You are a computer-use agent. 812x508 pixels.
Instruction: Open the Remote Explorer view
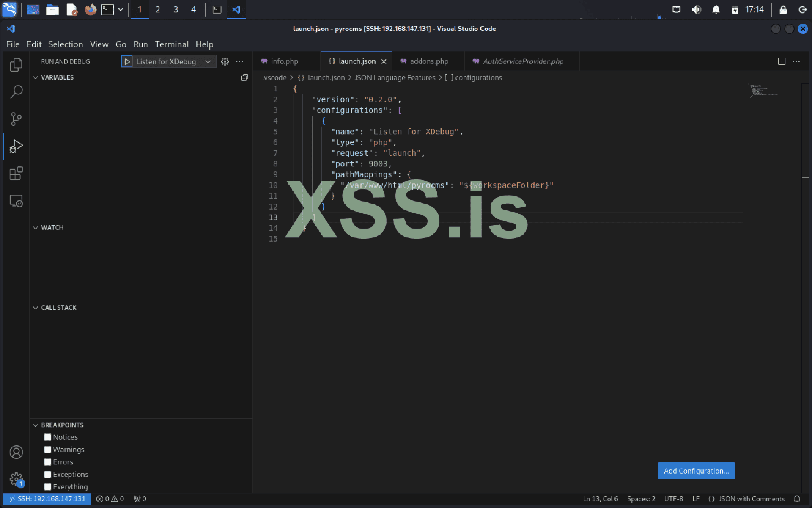pos(16,201)
